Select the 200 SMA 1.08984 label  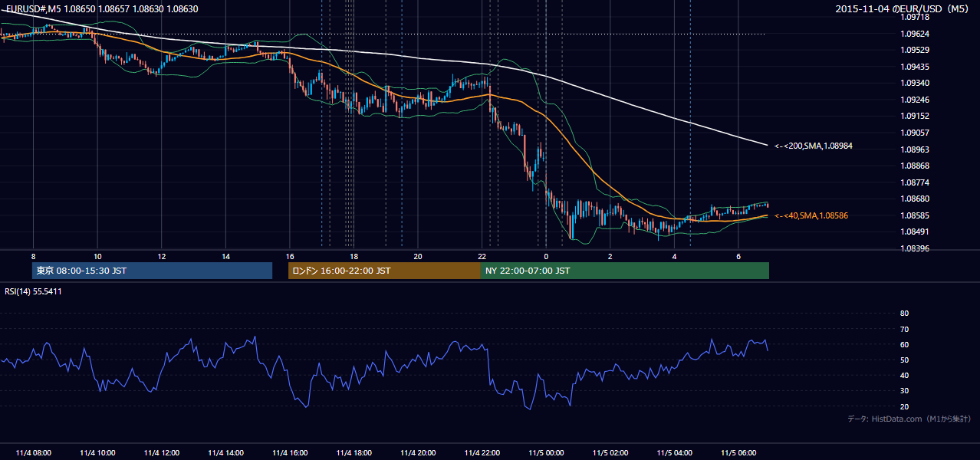pyautogui.click(x=812, y=146)
